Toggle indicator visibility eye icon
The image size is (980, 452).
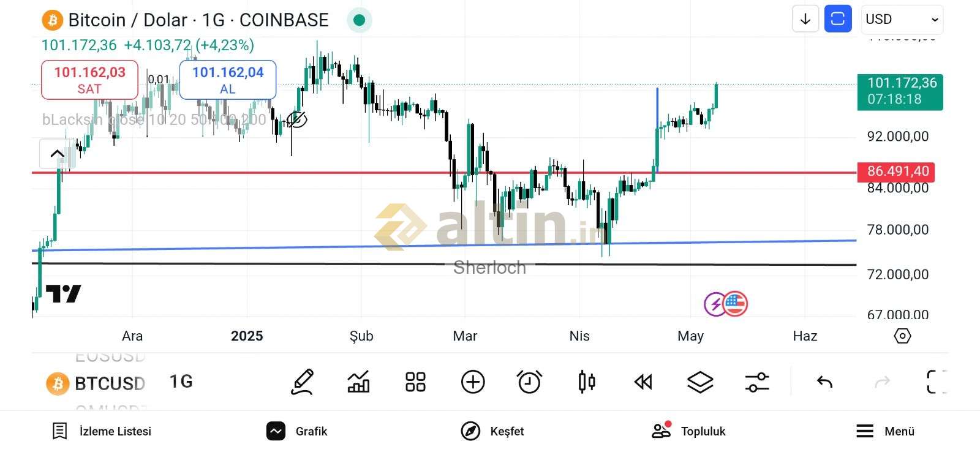(297, 119)
